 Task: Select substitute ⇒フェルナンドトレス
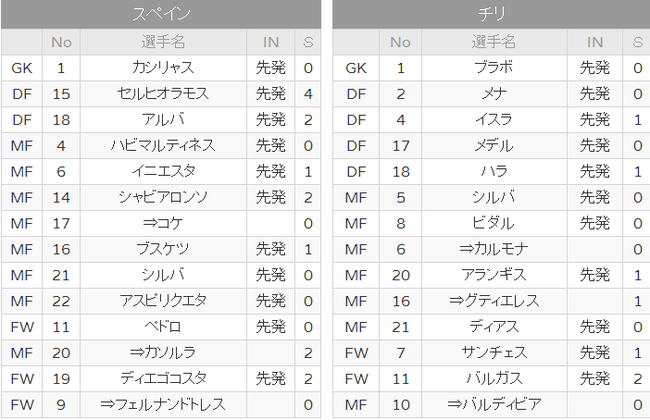click(x=163, y=404)
